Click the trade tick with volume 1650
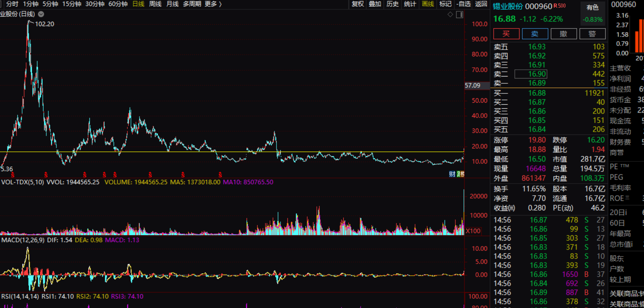644x308 pixels. click(570, 274)
